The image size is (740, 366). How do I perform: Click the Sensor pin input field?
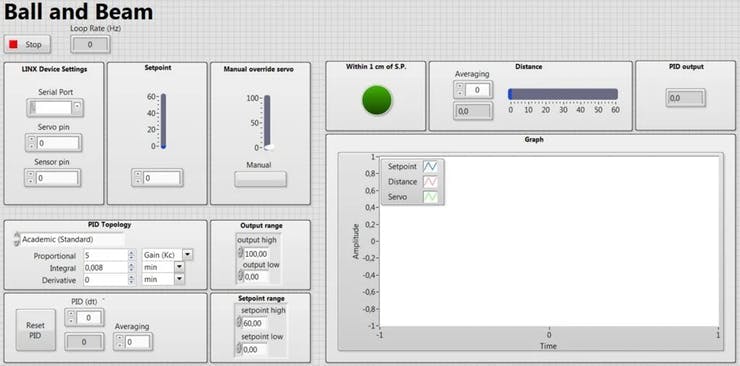tap(57, 178)
